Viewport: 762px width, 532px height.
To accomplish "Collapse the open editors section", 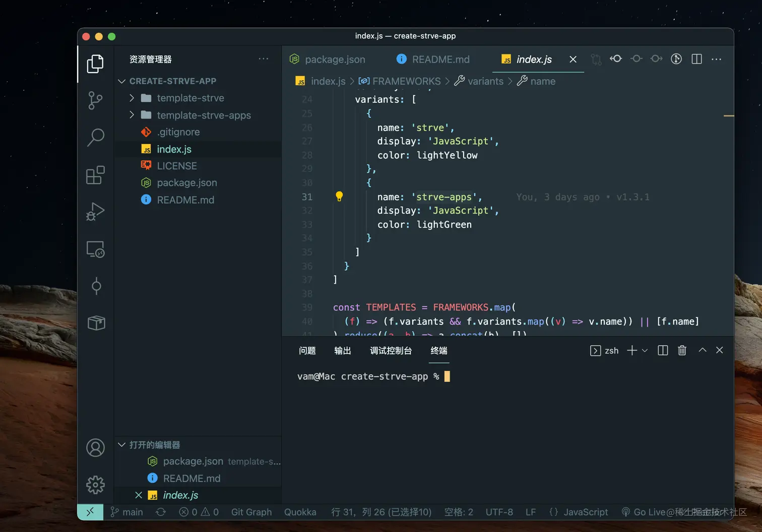I will pyautogui.click(x=121, y=445).
